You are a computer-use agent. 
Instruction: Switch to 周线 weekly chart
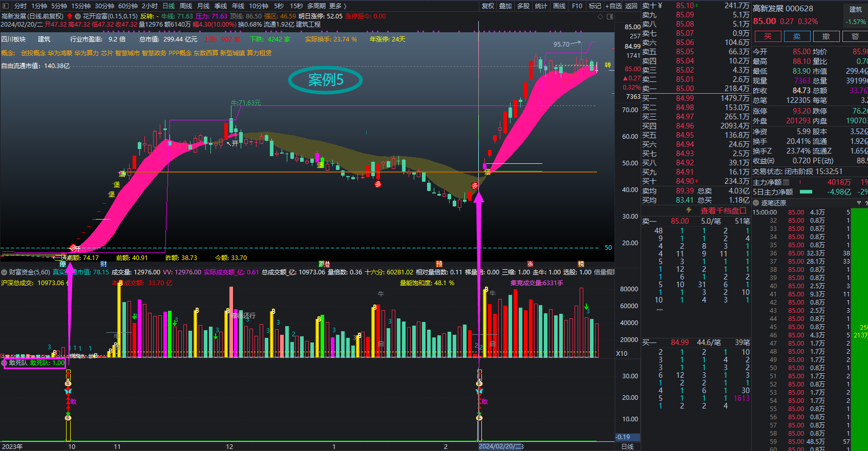pos(186,6)
